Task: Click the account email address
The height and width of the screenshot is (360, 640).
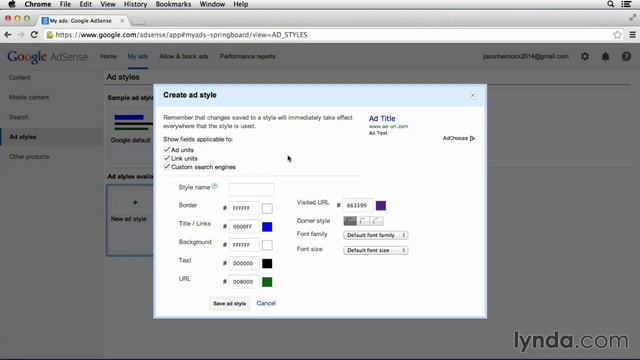Action: (526, 56)
